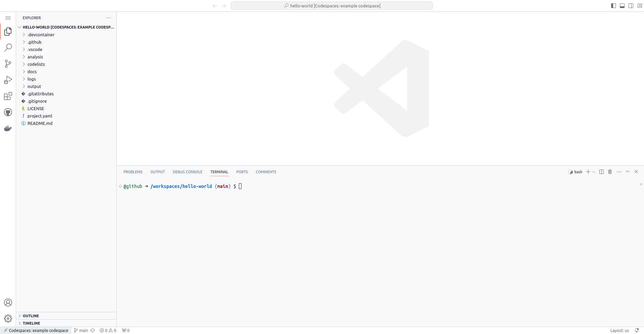Viewport: 644px width, 334px height.
Task: Open README.md file
Action: coord(66,123)
